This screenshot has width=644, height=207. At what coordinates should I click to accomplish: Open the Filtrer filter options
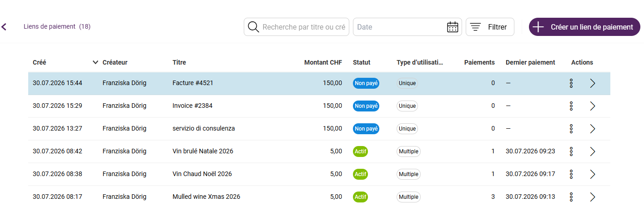coord(490,27)
